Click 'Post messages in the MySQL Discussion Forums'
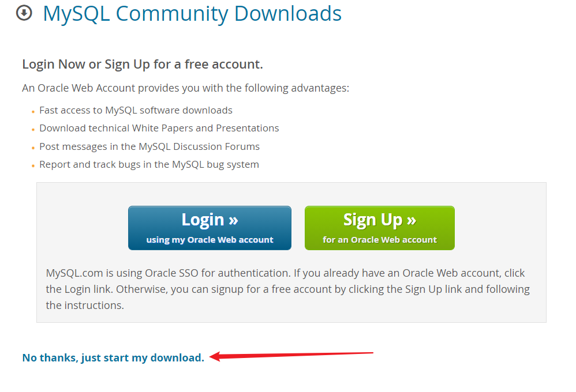This screenshot has width=576, height=392. pyautogui.click(x=149, y=146)
